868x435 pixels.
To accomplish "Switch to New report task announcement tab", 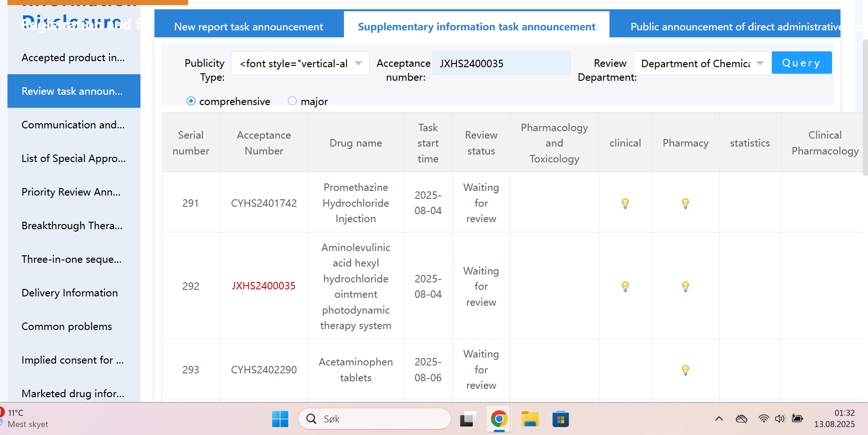I will (x=248, y=27).
